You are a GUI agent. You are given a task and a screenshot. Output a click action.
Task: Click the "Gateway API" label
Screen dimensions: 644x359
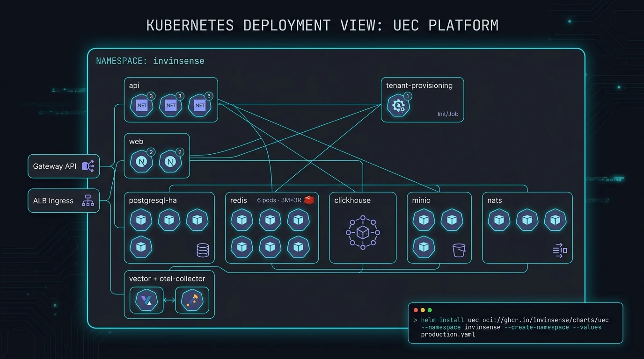coord(55,166)
